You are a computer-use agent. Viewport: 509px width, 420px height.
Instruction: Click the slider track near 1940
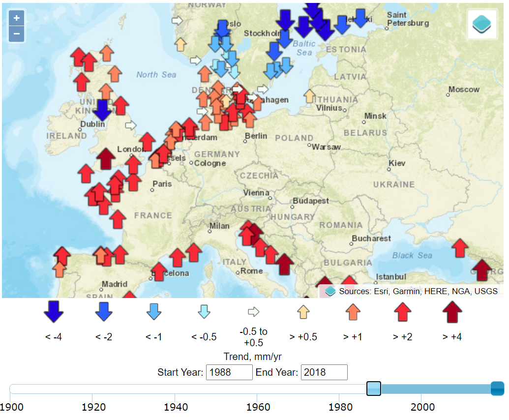[x=176, y=389]
